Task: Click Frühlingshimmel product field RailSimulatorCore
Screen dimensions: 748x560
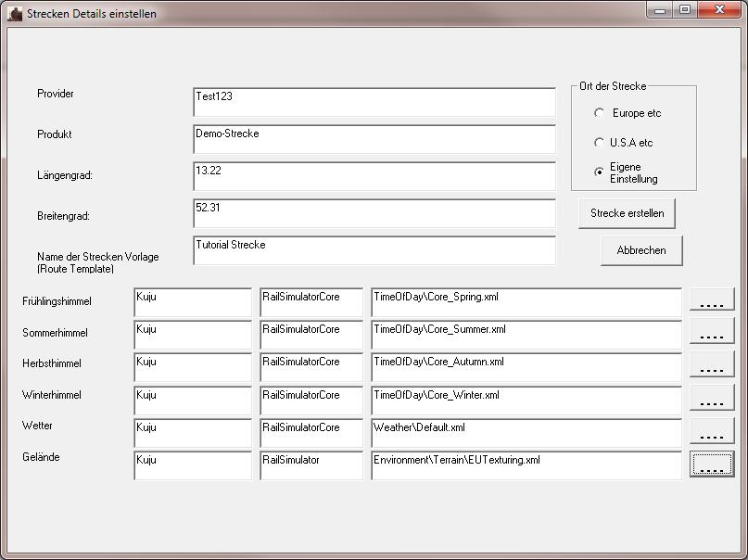Action: tap(311, 302)
